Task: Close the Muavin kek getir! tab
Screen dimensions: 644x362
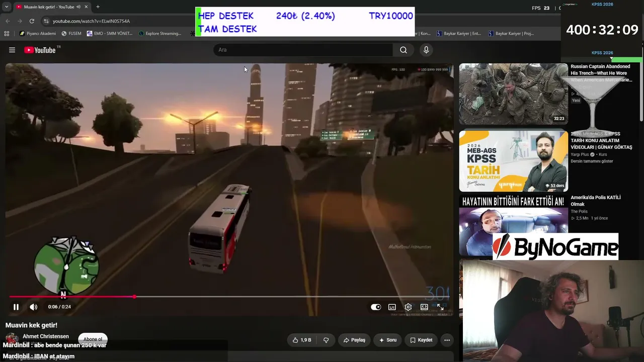Action: click(x=86, y=7)
